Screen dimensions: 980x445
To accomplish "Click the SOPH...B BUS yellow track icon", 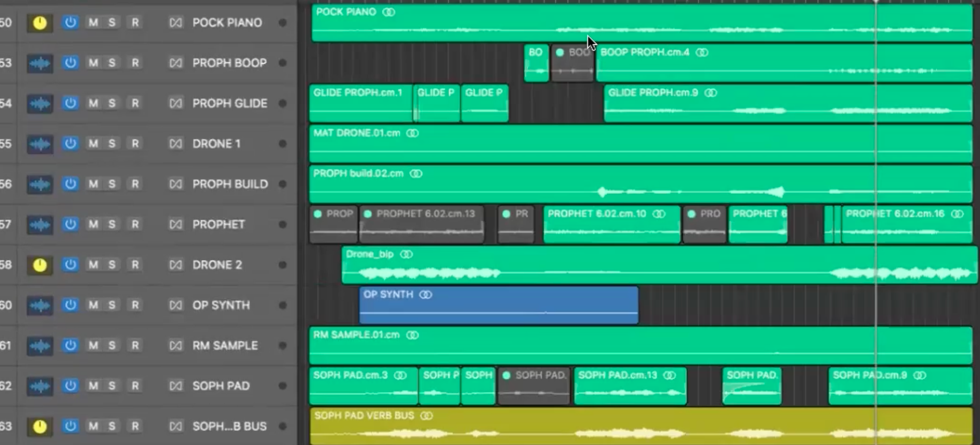I will [x=40, y=426].
